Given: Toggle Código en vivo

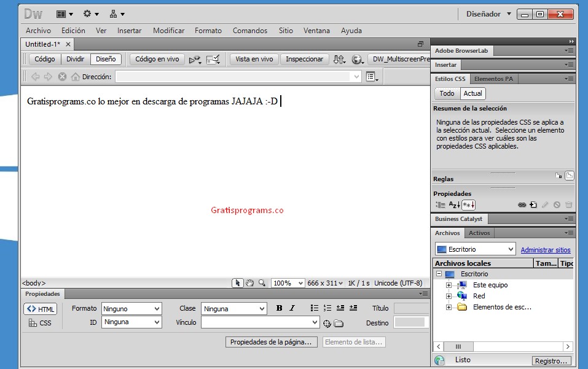Looking at the screenshot, I should click(x=157, y=59).
